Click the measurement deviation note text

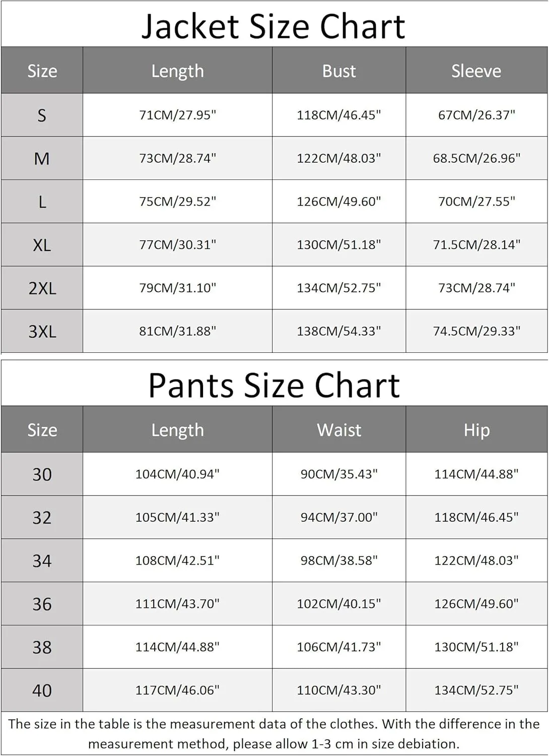click(274, 734)
